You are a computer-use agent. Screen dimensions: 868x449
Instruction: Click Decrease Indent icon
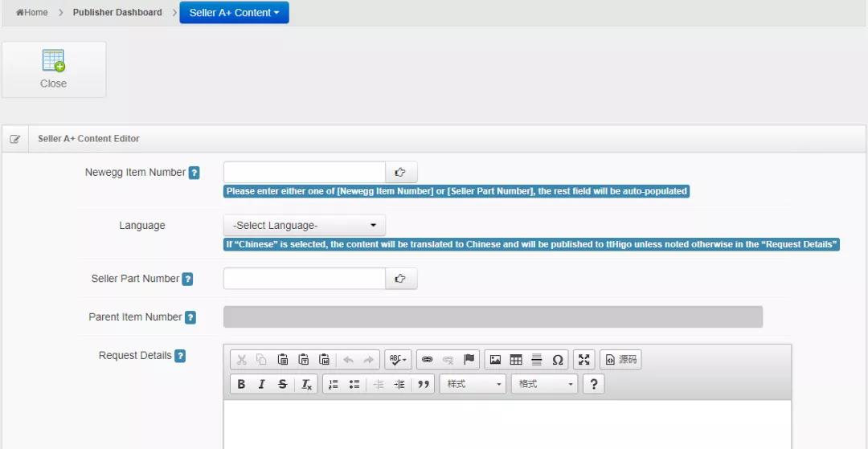(x=379, y=384)
